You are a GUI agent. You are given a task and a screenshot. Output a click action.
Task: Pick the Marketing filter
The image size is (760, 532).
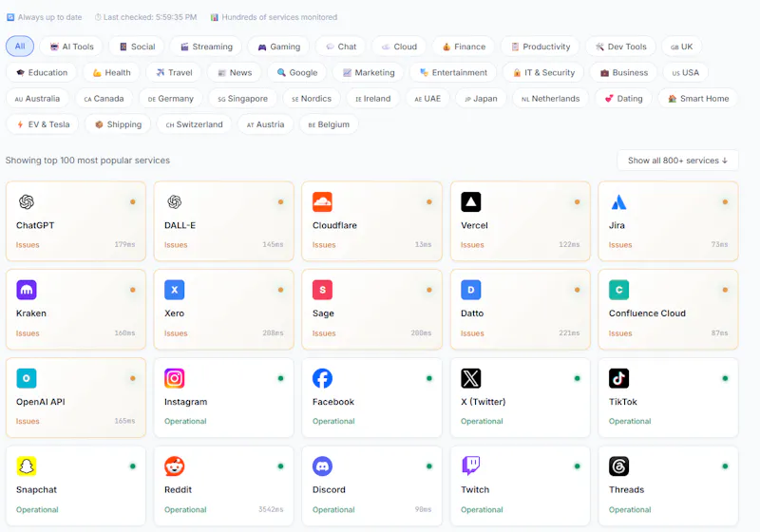[x=369, y=73]
